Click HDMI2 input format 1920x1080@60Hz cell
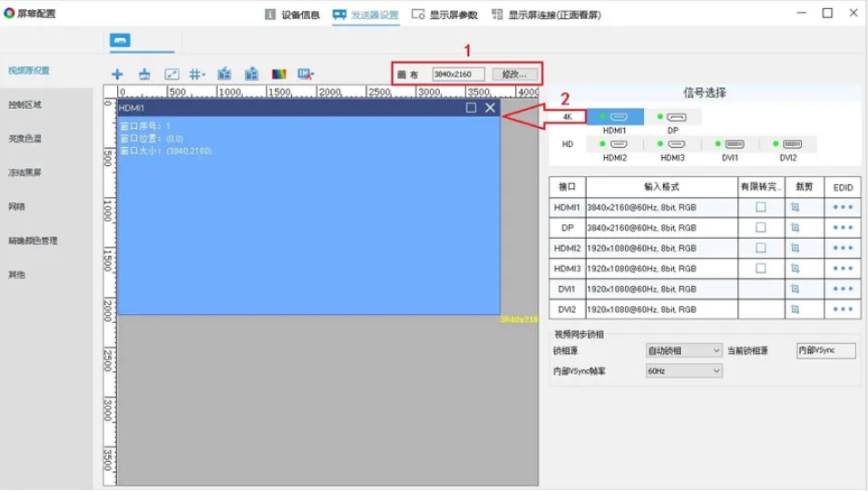 (661, 249)
